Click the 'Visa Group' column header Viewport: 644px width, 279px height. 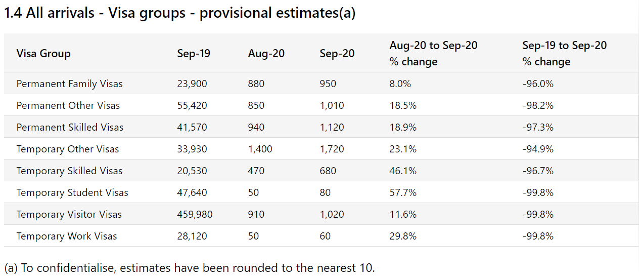tap(43, 53)
